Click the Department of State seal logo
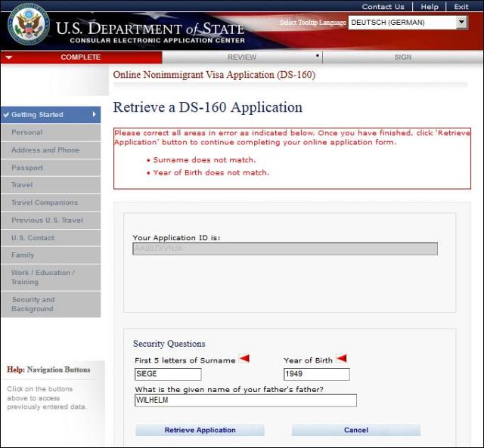Image resolution: width=484 pixels, height=448 pixels. point(28,24)
